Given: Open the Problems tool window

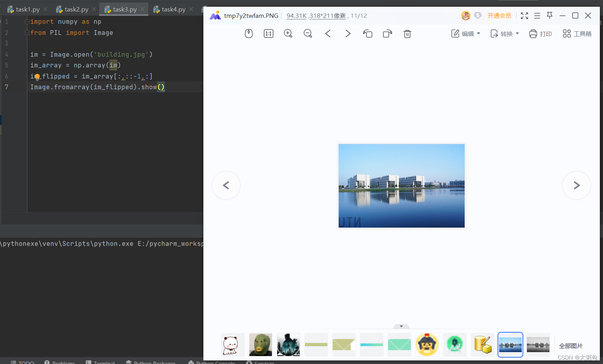Looking at the screenshot, I should point(59,362).
